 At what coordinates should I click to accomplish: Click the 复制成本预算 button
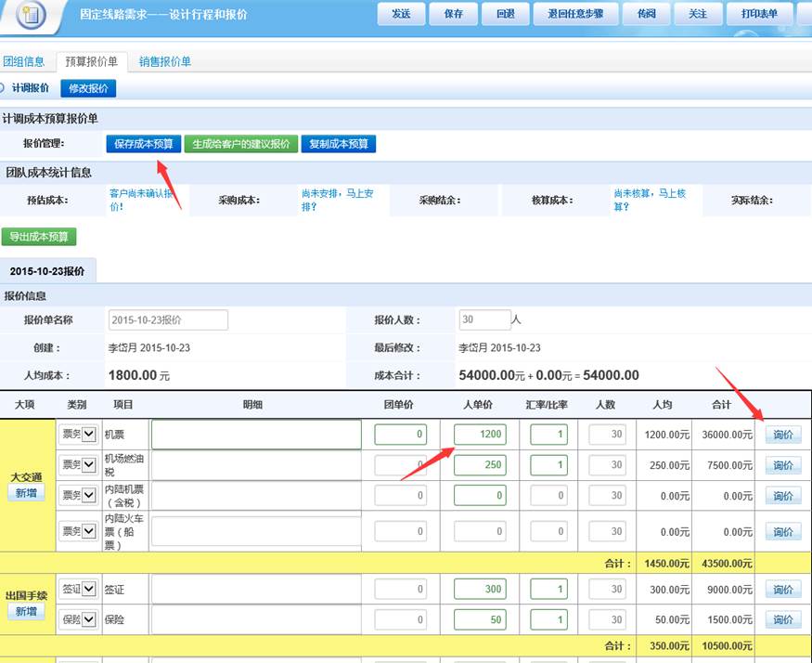point(338,144)
